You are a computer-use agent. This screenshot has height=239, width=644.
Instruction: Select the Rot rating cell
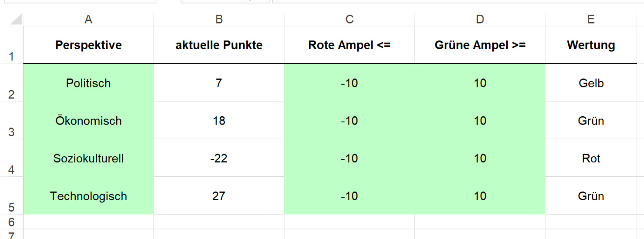pos(590,158)
